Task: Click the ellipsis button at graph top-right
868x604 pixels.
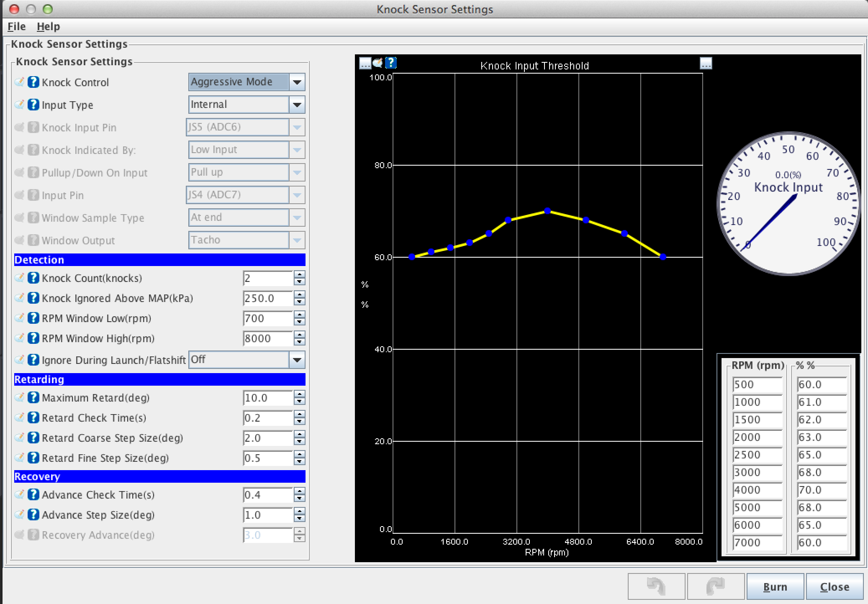Action: coord(706,64)
